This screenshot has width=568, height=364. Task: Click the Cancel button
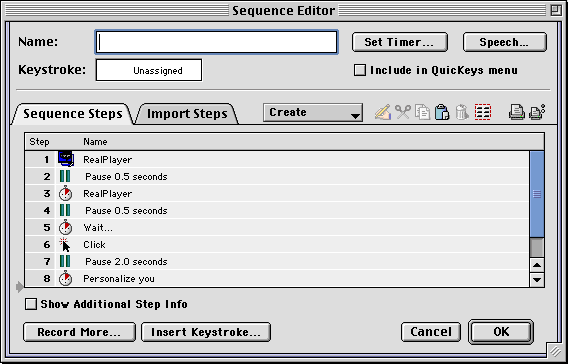(x=431, y=332)
